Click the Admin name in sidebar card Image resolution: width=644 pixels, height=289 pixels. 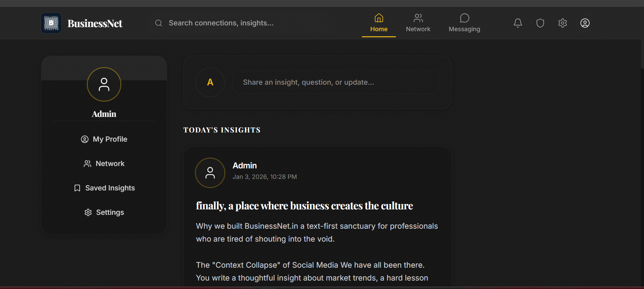pyautogui.click(x=104, y=114)
